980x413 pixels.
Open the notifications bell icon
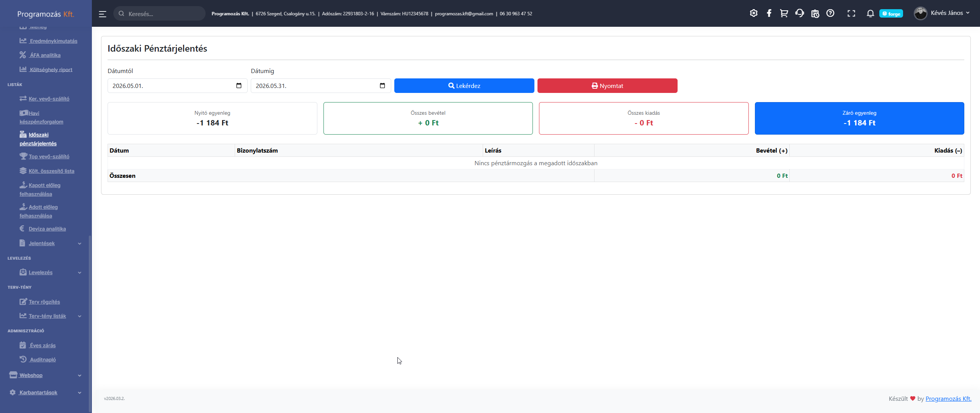(870, 13)
